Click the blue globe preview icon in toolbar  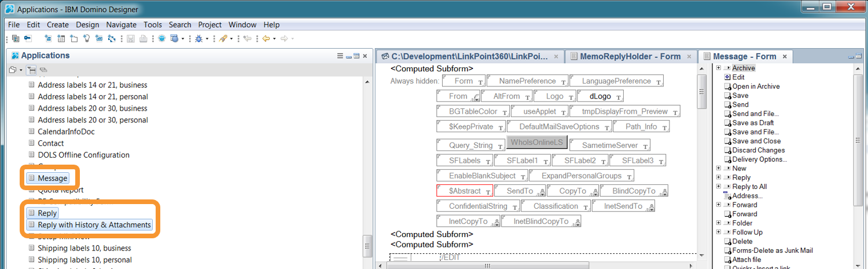(161, 38)
